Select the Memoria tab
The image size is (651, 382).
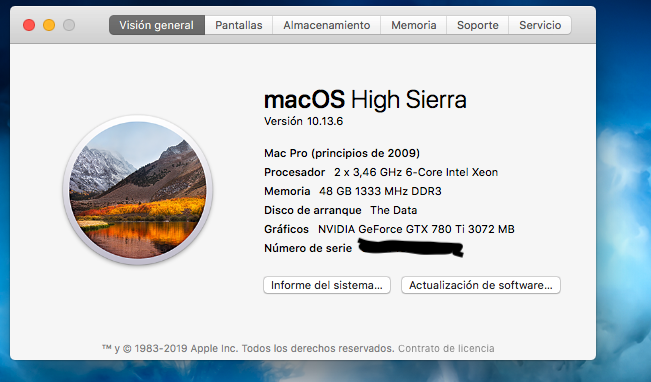(414, 25)
